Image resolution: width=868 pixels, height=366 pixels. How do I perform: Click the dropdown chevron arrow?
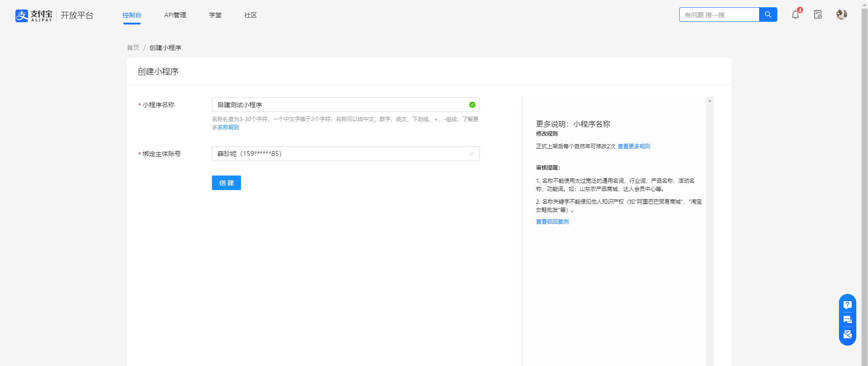point(472,154)
